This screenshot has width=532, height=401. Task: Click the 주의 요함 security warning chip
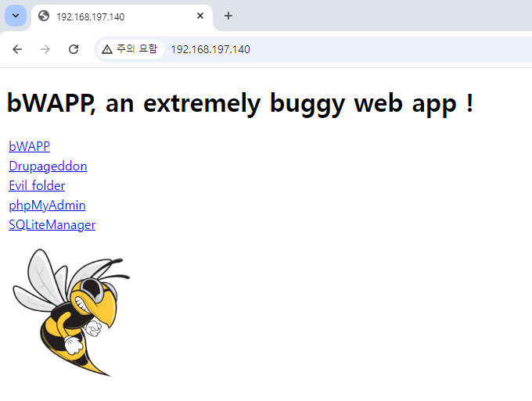[131, 49]
